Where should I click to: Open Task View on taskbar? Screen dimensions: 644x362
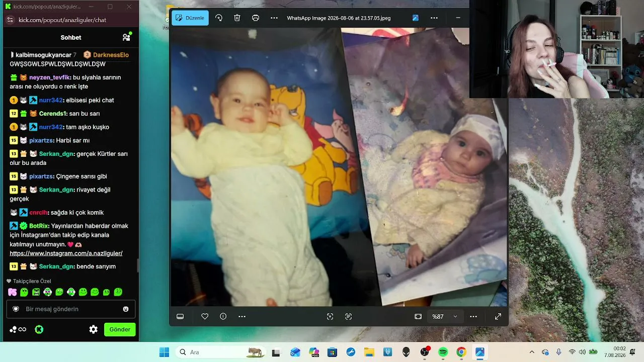pos(276,352)
